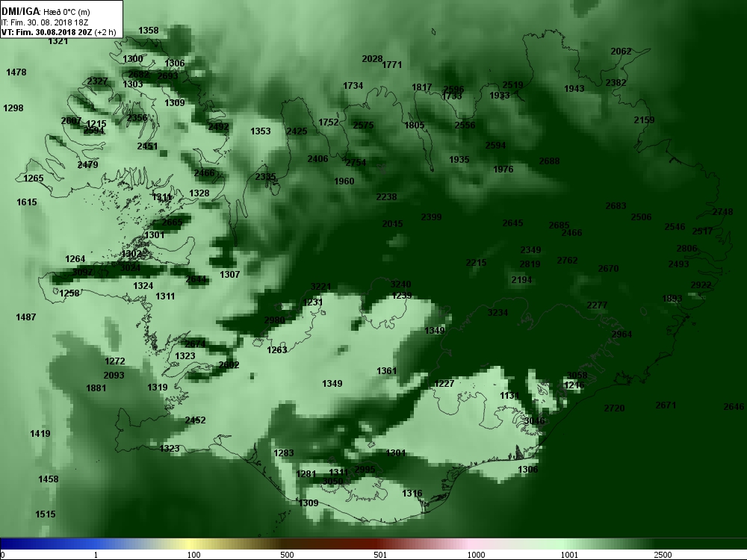Select the value 1316
Screen dimensions: 747x560
(412, 494)
